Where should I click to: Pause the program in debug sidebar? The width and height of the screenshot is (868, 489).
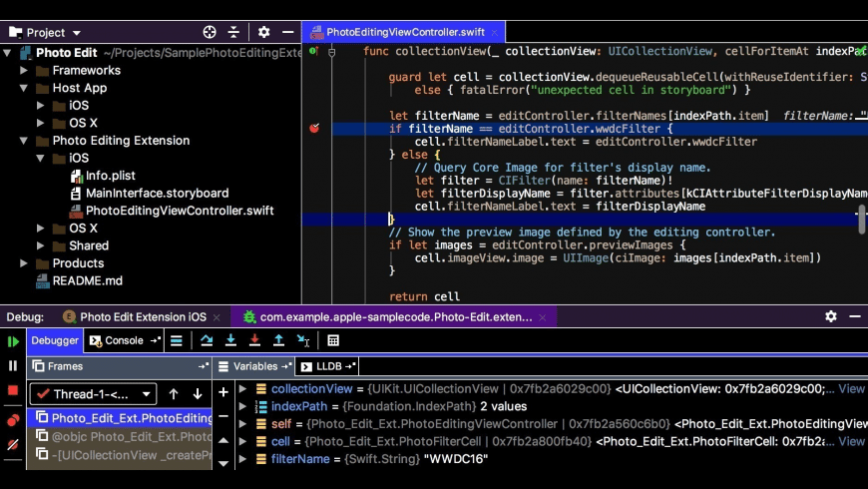(x=13, y=365)
